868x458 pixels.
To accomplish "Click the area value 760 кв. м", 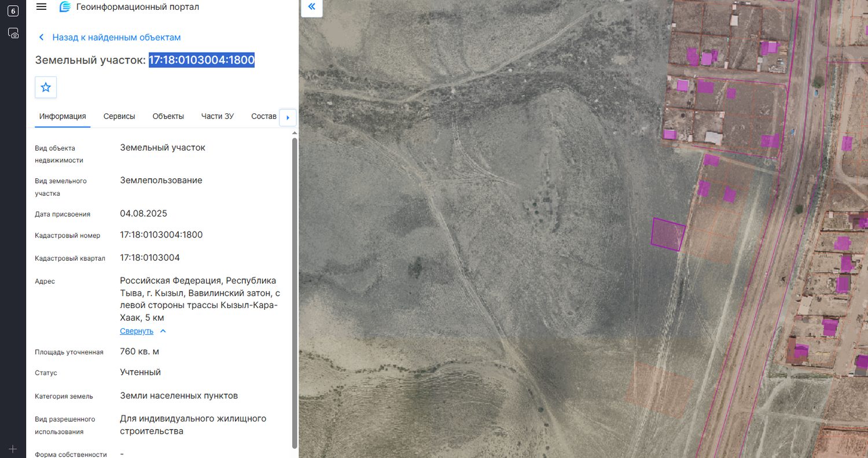I will (139, 351).
